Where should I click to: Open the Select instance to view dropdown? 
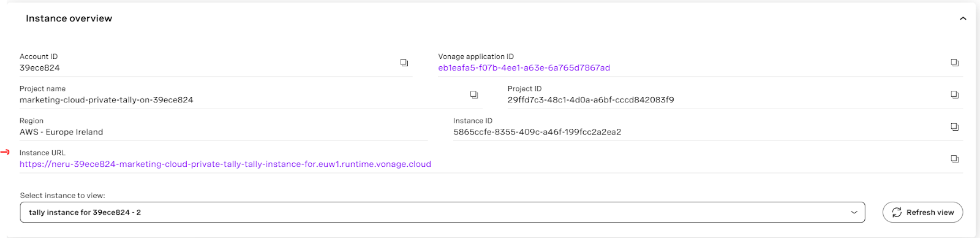[x=442, y=212]
